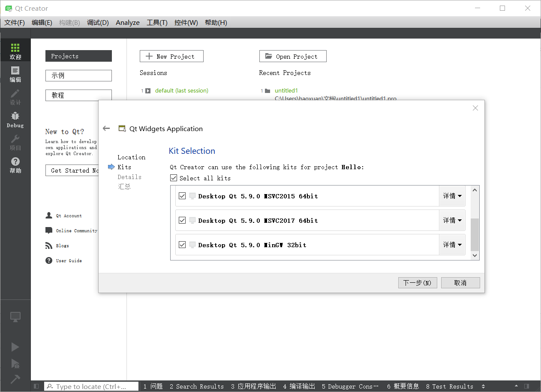Open the Help (帮助) question mark icon
This screenshot has height=392, width=541.
[x=15, y=165]
